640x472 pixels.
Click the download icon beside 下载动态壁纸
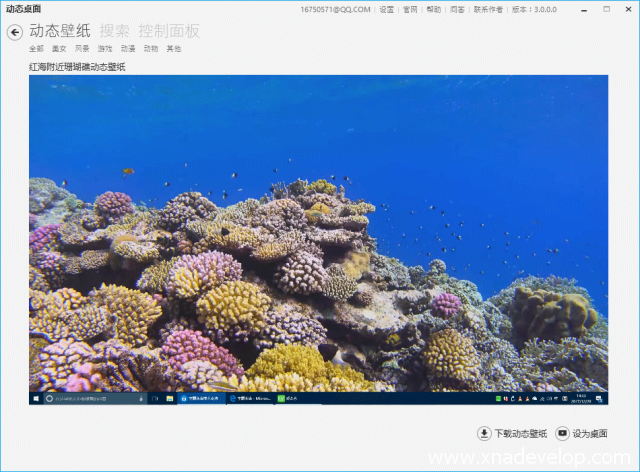485,433
